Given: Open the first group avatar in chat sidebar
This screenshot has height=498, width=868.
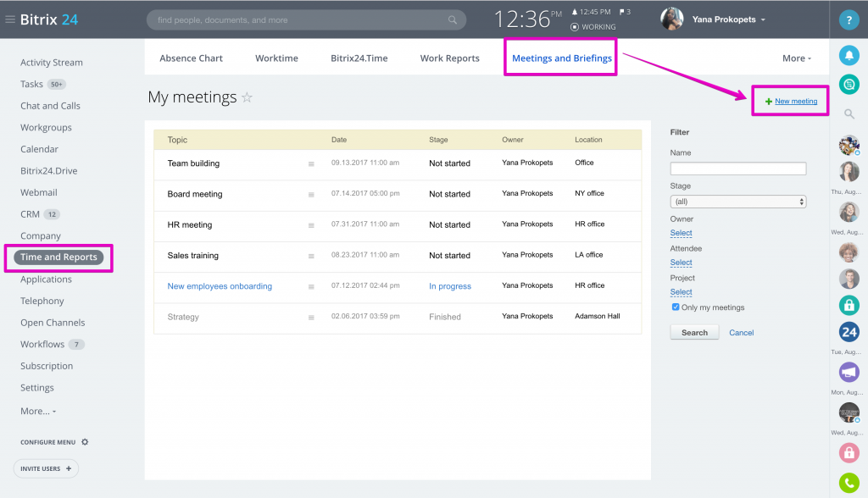Looking at the screenshot, I should point(849,146).
